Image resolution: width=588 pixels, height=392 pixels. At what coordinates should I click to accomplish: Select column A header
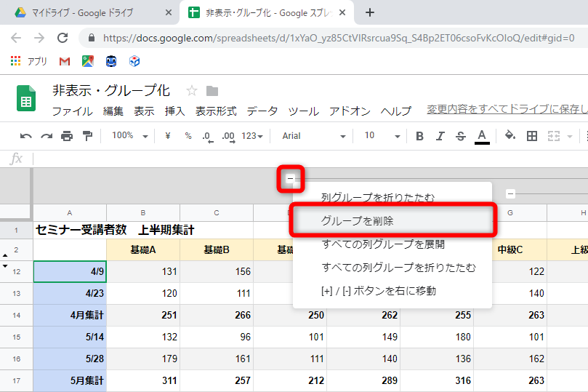[x=70, y=212]
